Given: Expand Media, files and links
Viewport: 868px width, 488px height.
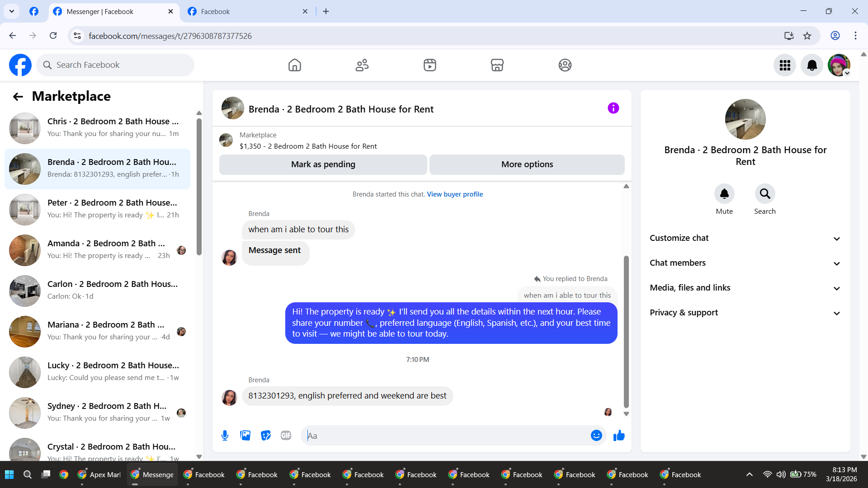Looking at the screenshot, I should [x=745, y=288].
